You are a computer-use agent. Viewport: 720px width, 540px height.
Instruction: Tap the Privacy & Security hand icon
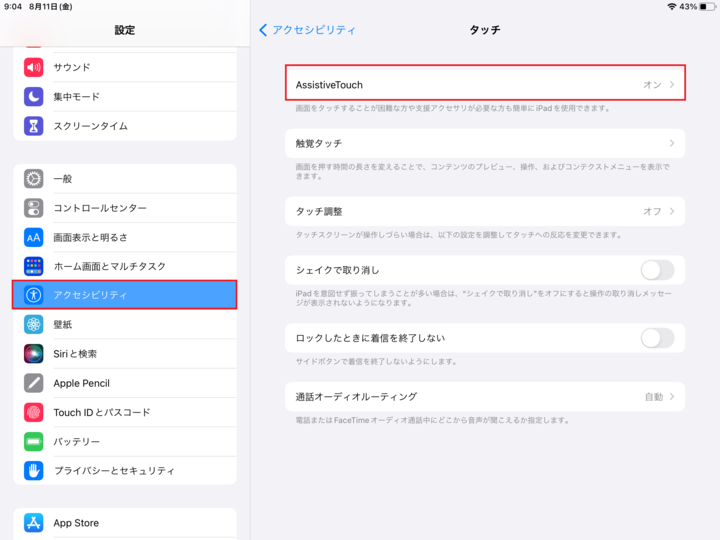click(34, 471)
